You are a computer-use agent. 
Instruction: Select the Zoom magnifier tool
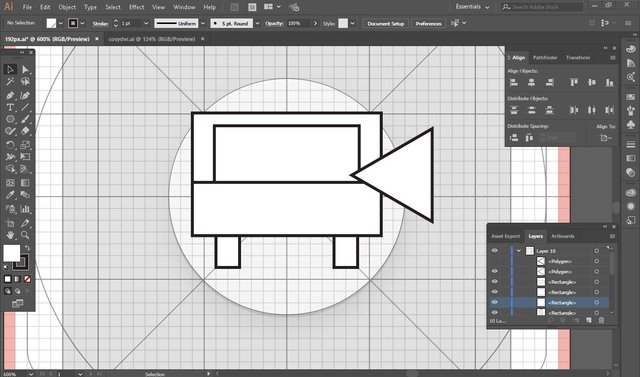(x=25, y=235)
